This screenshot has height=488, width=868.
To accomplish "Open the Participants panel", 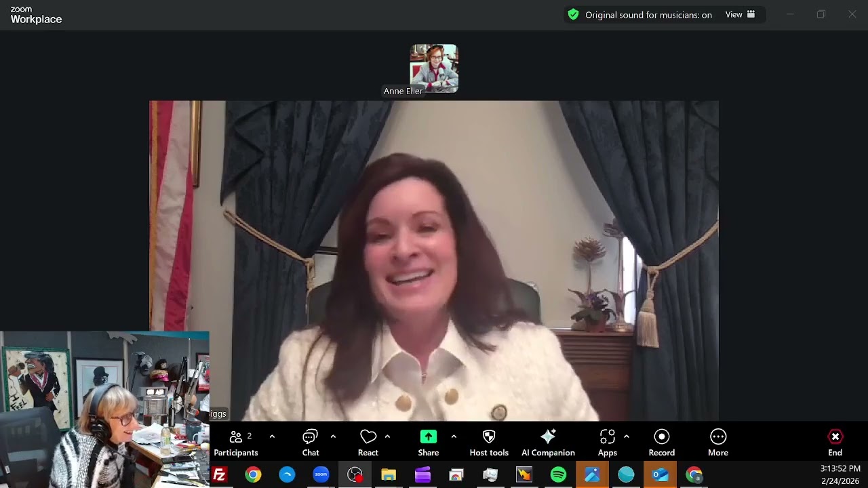I will pyautogui.click(x=236, y=443).
